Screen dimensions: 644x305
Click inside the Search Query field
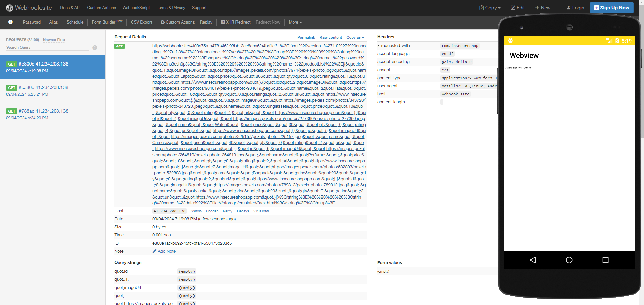[47, 47]
